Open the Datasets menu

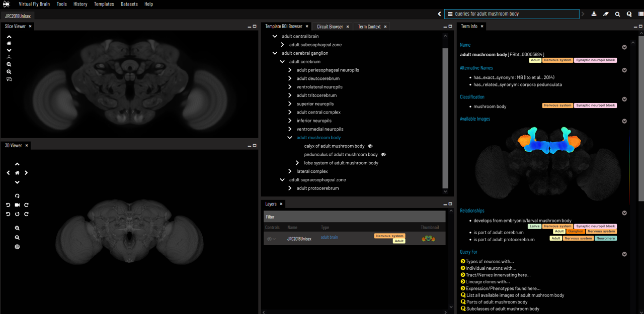(x=129, y=4)
